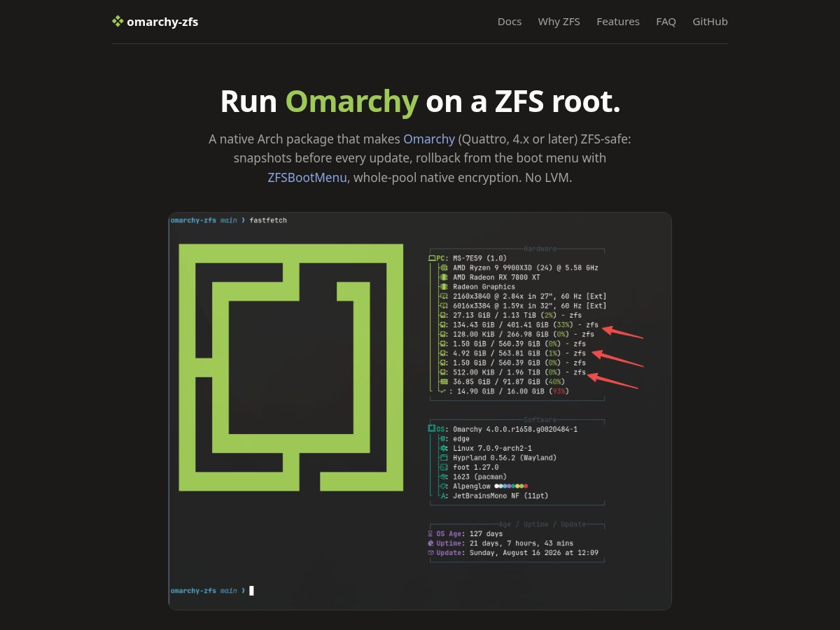This screenshot has width=840, height=630.
Task: Click the package icon beside 1623 (pacman)
Action: [x=443, y=477]
